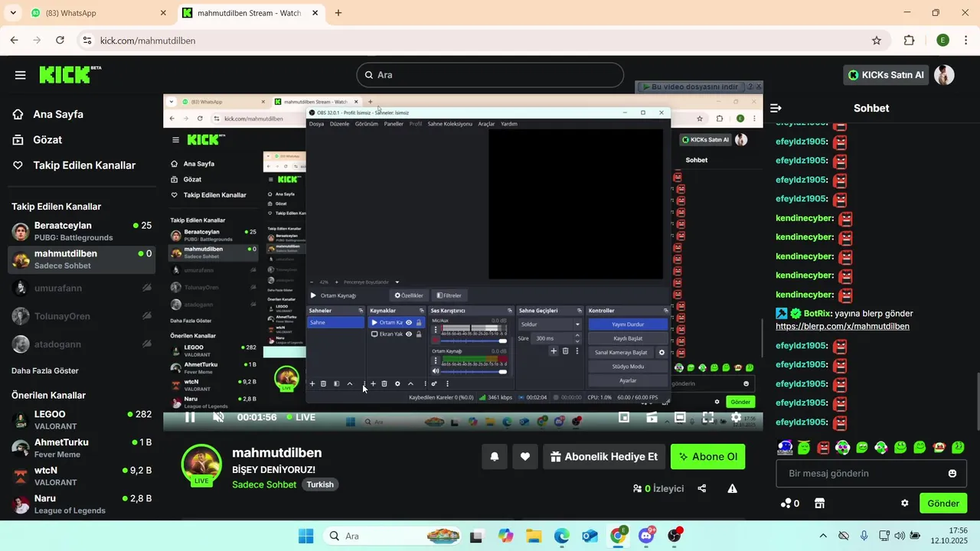Open browser tab search dropdown
The width and height of the screenshot is (980, 551).
[12, 13]
